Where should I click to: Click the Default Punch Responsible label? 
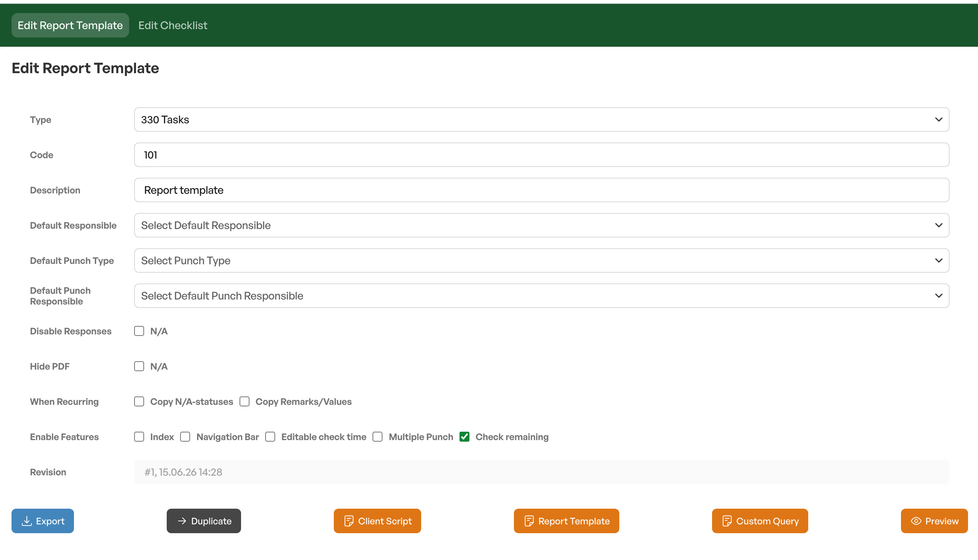61,296
